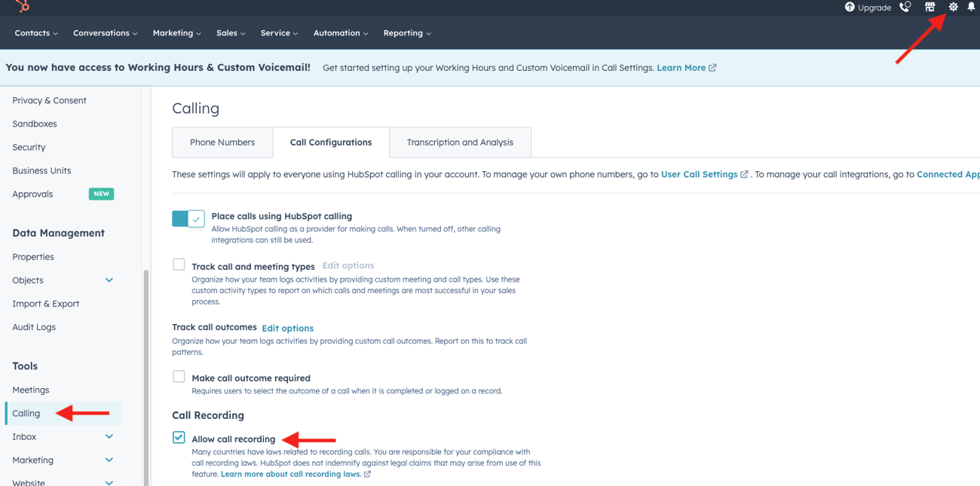980x486 pixels.
Task: Open the User Call Settings link
Action: pos(700,174)
